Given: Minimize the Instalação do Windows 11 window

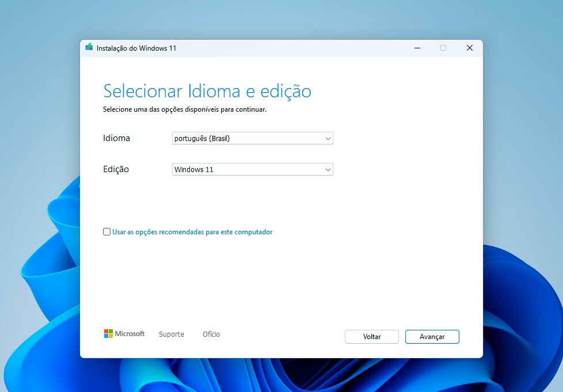Looking at the screenshot, I should click(416, 48).
